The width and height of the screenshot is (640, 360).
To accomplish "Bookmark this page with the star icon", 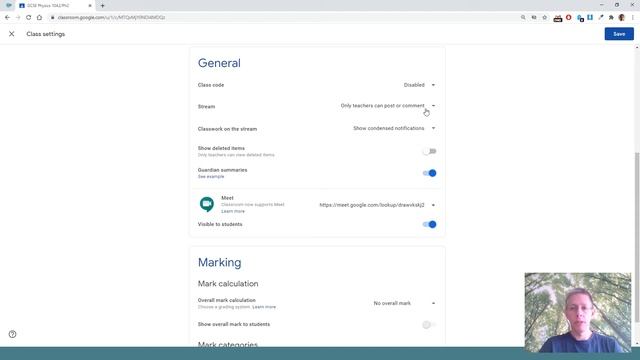I will click(544, 18).
